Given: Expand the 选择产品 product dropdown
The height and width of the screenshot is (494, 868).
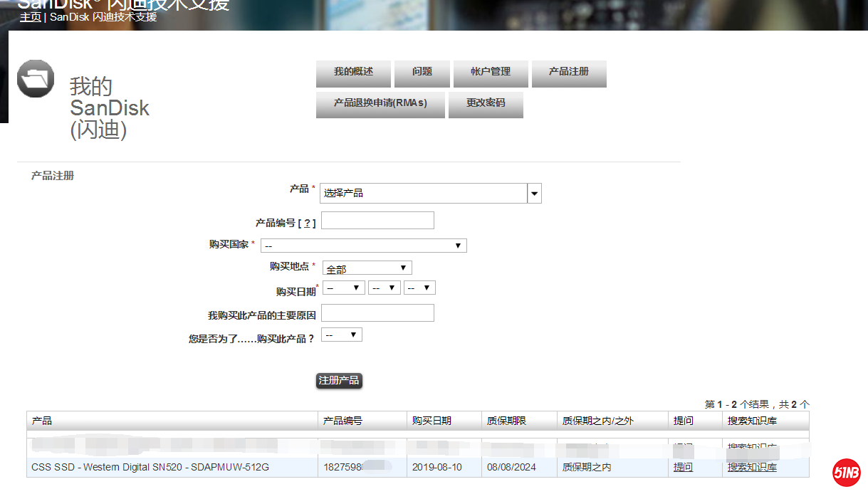Looking at the screenshot, I should tap(534, 193).
